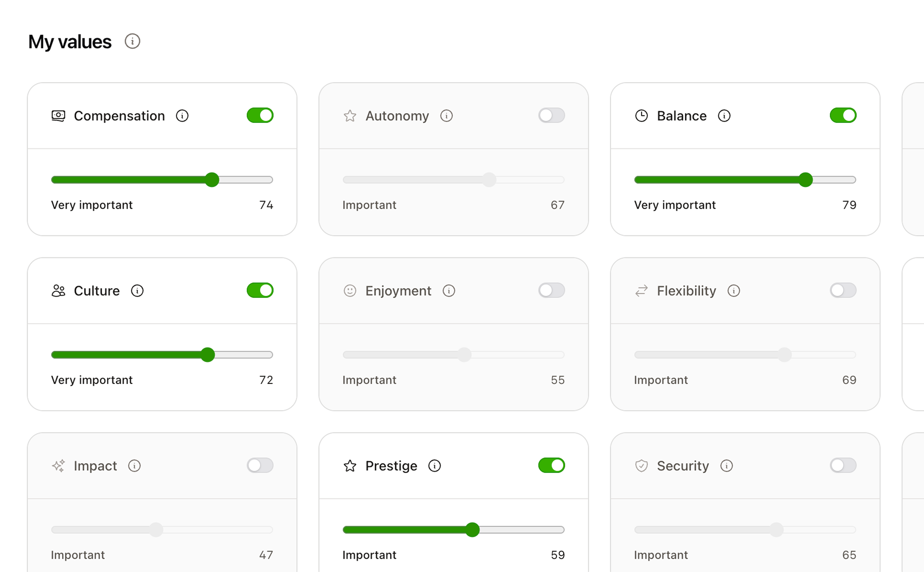Click the arrows icon beside Flexibility
924x572 pixels.
click(x=641, y=290)
